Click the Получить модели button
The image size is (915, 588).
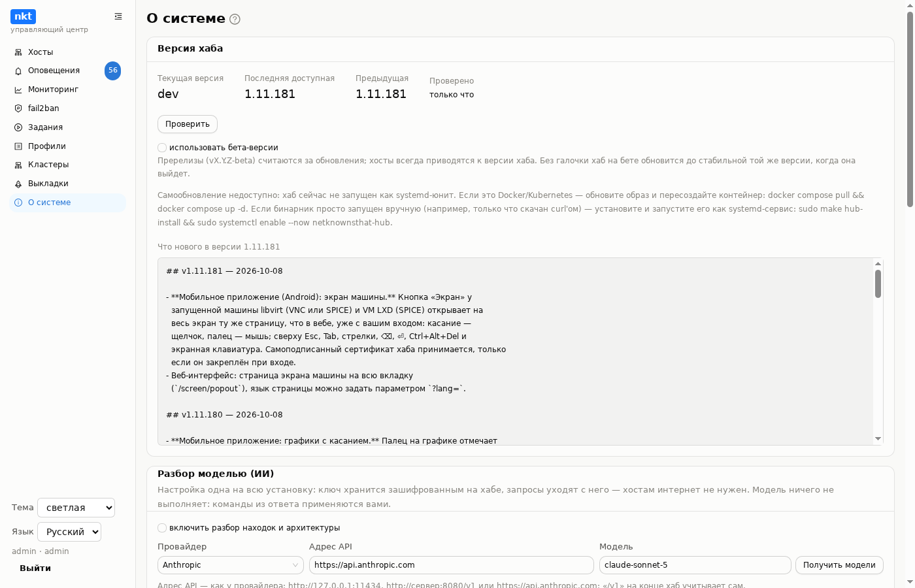(839, 565)
